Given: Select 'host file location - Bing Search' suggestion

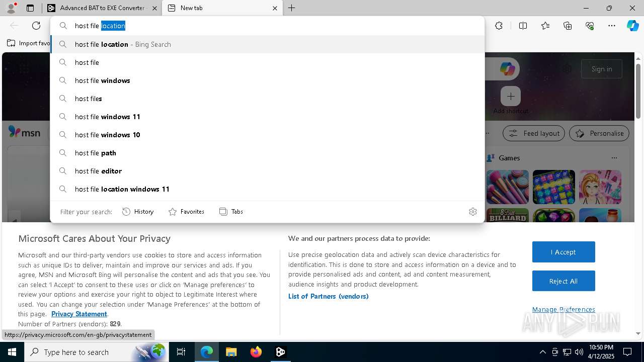Looking at the screenshot, I should tap(267, 44).
